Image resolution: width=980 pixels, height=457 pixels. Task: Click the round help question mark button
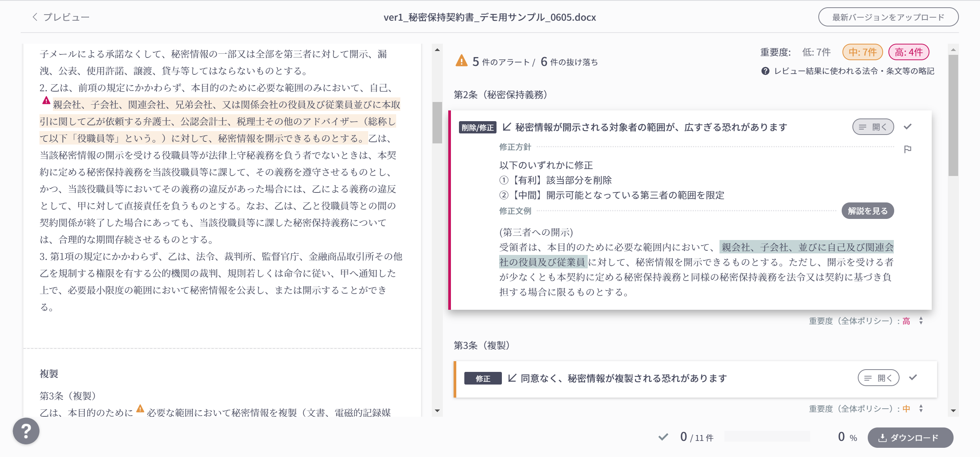[26, 431]
